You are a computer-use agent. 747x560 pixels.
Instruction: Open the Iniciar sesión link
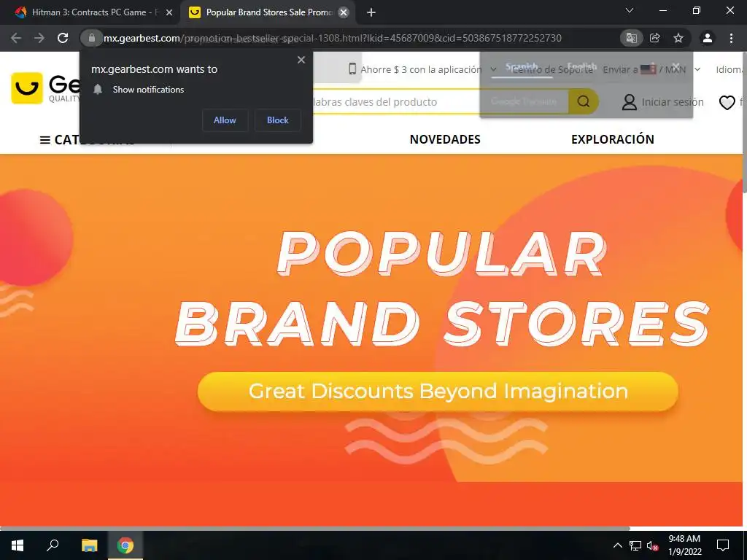(672, 102)
